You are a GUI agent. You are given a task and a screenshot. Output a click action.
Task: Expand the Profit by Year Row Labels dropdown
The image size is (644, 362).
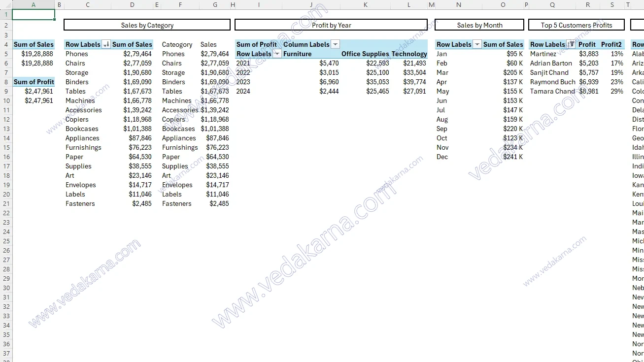pyautogui.click(x=277, y=54)
